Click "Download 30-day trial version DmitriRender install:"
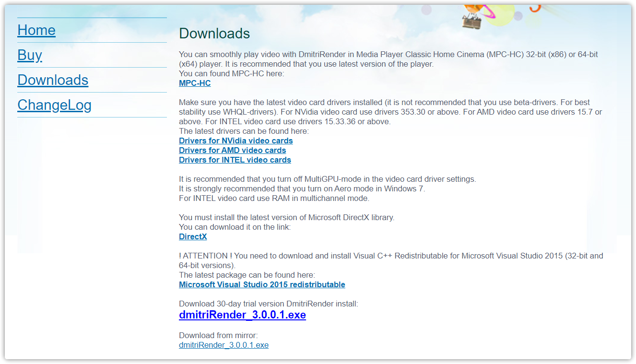Image resolution: width=636 pixels, height=364 pixels. point(269,304)
